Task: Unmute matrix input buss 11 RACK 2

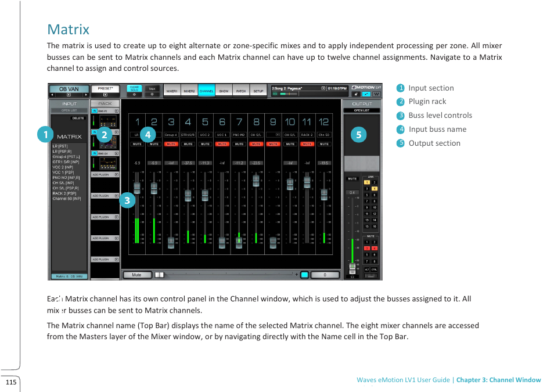Action: (307, 144)
